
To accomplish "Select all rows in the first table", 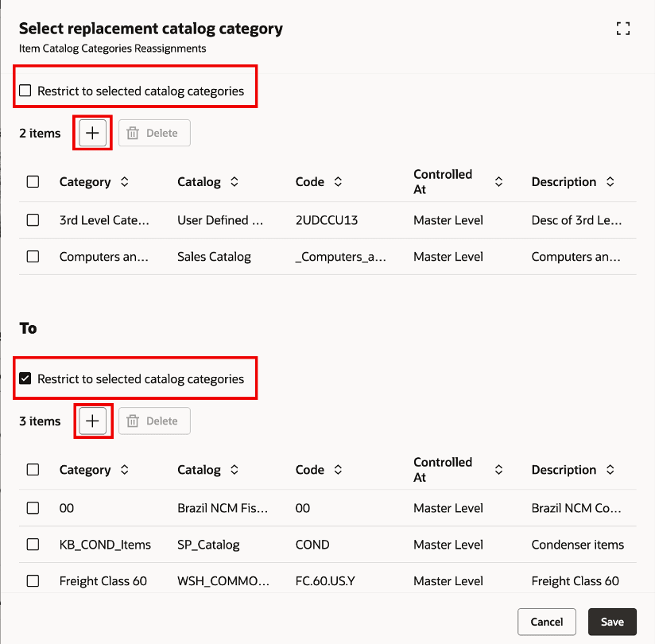I will [33, 181].
